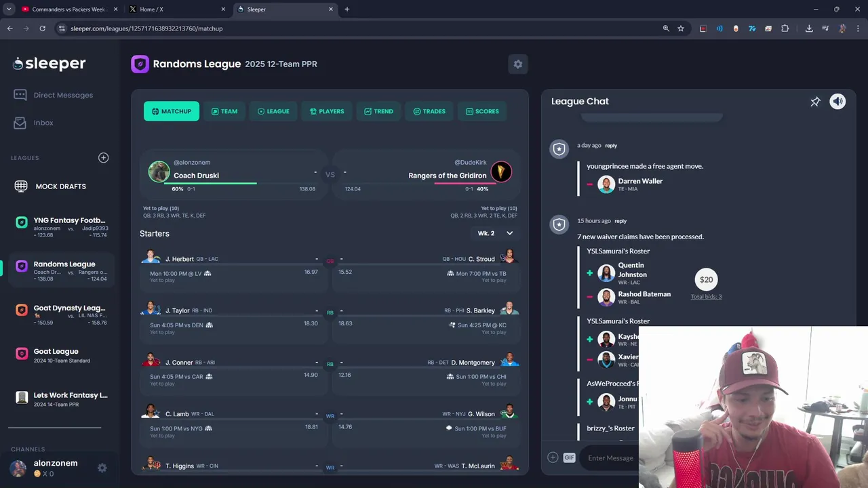Open the Inbox in sidebar
Viewport: 868px width, 488px height.
(34, 123)
